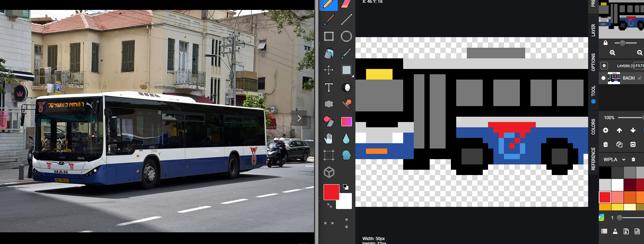Image resolution: width=644 pixels, height=244 pixels.
Task: Toggle lock on Background layer
Action: [640, 78]
